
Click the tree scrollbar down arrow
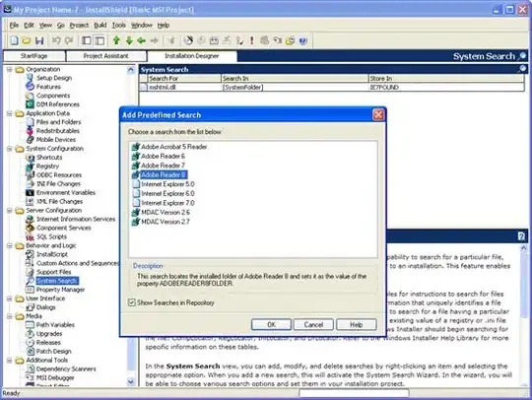pyautogui.click(x=131, y=382)
